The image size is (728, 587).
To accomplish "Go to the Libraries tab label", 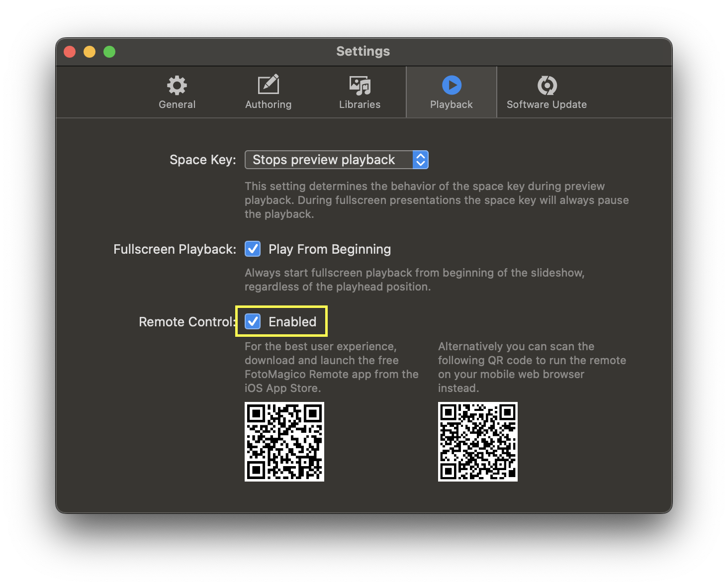I will [360, 104].
